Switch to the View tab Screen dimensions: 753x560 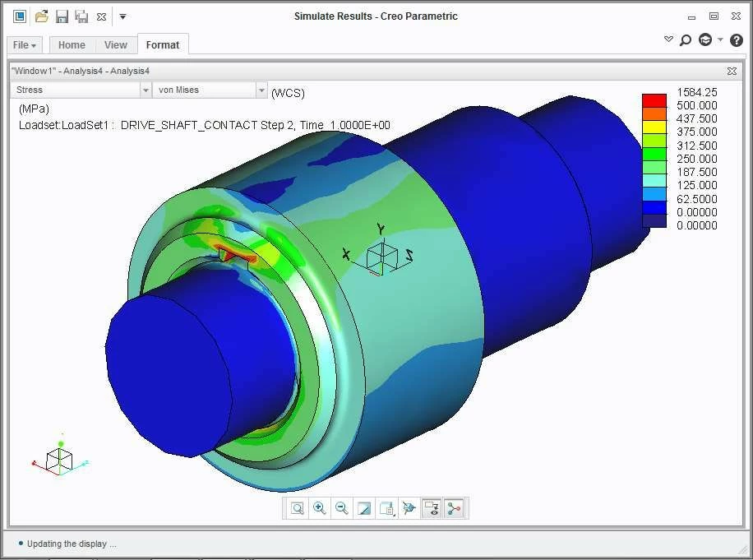116,45
